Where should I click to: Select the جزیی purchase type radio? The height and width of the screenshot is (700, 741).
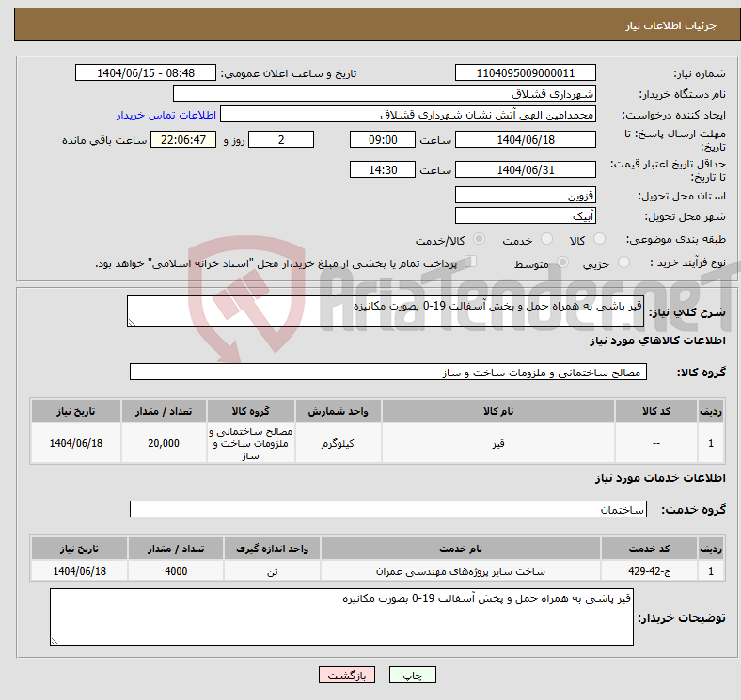(x=623, y=262)
